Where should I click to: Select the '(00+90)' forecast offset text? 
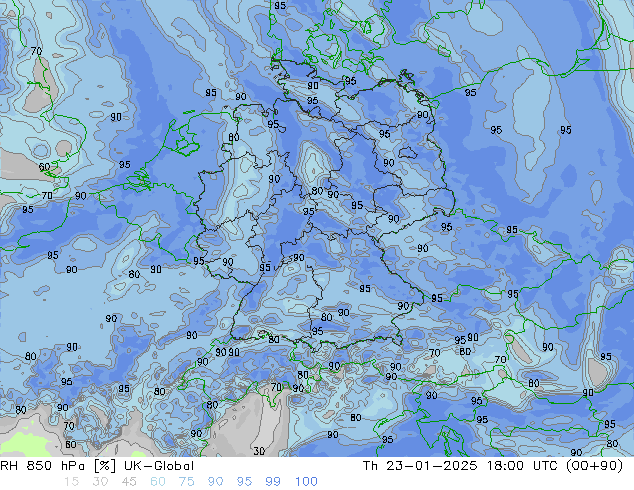[x=594, y=466]
